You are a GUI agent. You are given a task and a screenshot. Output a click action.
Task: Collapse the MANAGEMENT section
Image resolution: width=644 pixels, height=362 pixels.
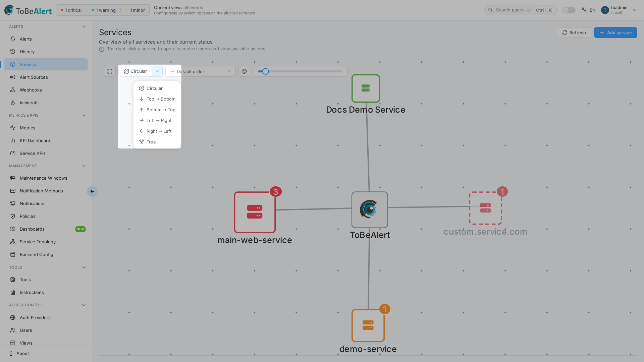click(x=84, y=166)
